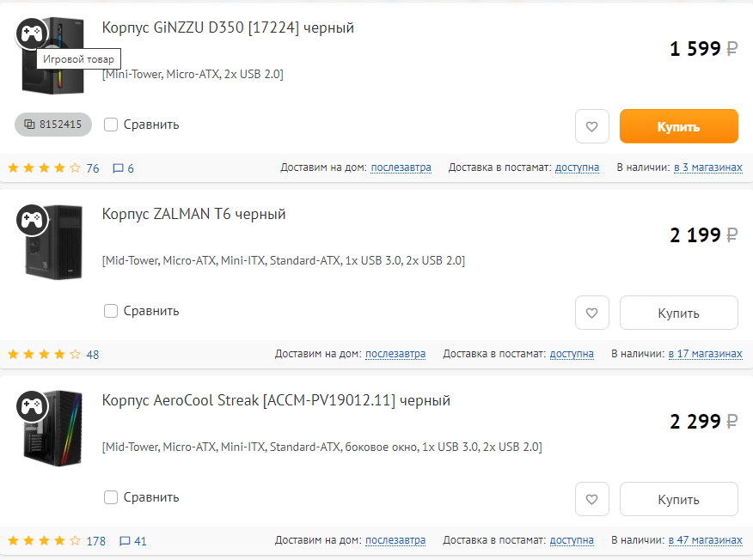Click the fifth rating star for GiNZZU D350

(x=74, y=168)
